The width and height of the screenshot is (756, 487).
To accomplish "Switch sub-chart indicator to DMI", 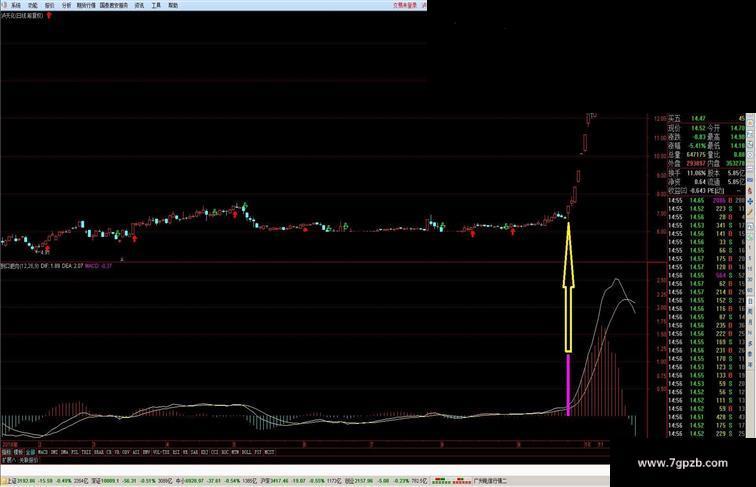I will (54, 452).
